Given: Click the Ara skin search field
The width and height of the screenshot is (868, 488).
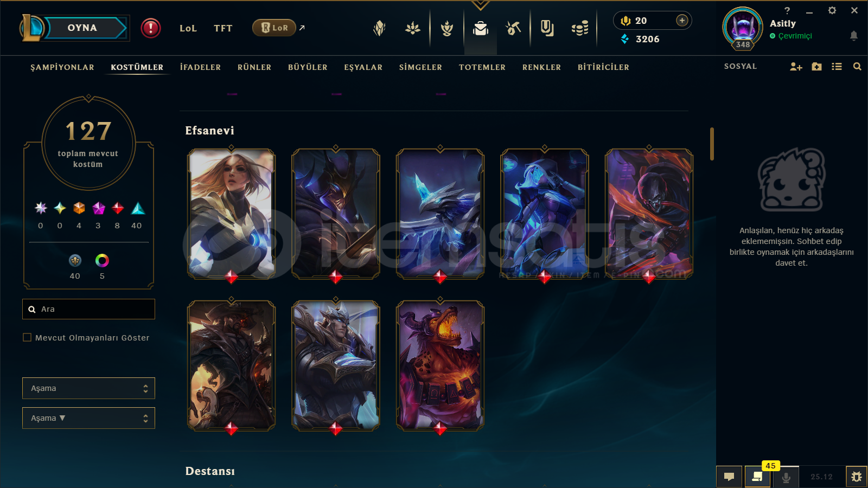Looking at the screenshot, I should click(x=88, y=309).
